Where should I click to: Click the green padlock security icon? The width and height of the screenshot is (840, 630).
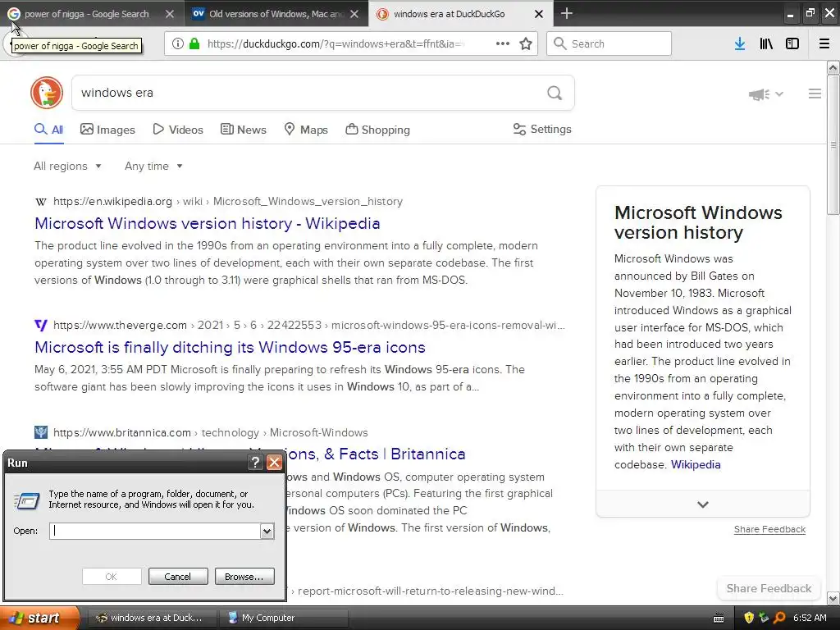194,44
